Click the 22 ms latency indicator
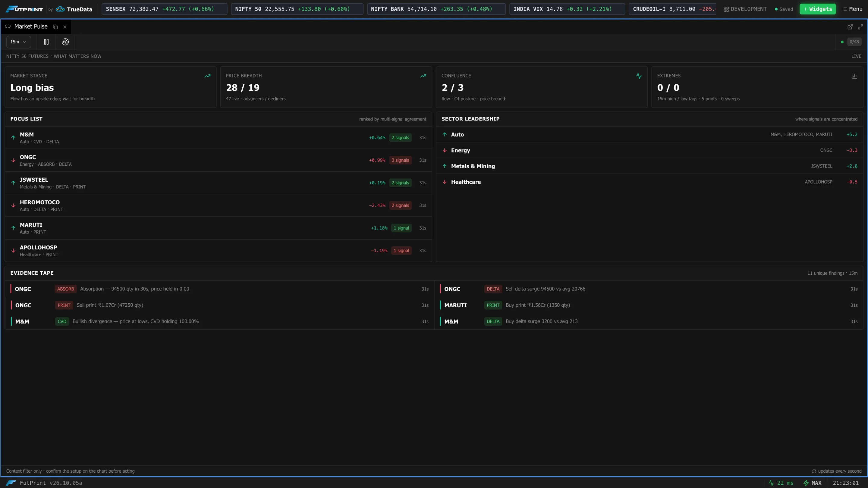Viewport: 868px width, 488px height. [x=781, y=483]
